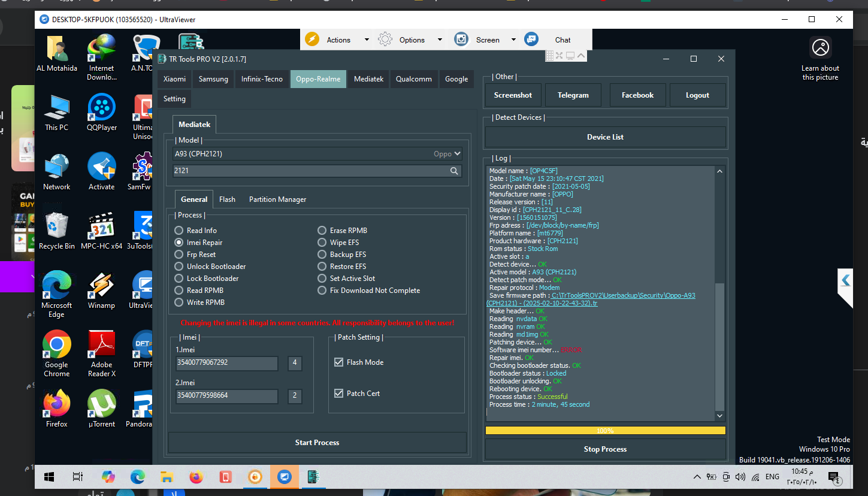Viewport: 868px width, 496px height.
Task: Click the Logout button
Action: tap(697, 95)
